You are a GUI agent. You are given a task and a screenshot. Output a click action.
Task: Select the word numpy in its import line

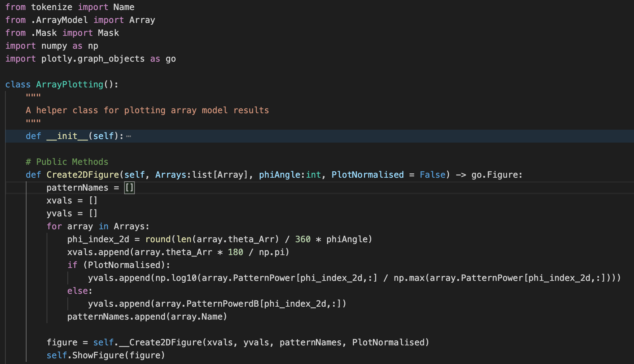point(54,45)
